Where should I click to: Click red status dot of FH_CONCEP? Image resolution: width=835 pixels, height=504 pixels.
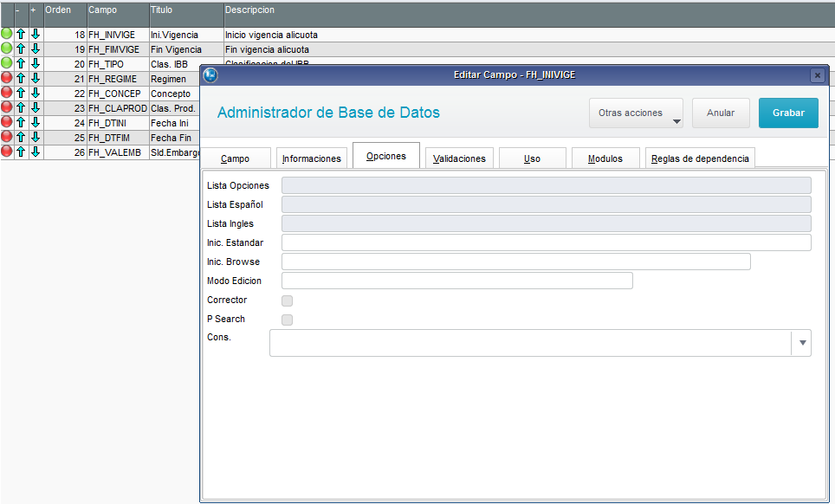(6, 92)
